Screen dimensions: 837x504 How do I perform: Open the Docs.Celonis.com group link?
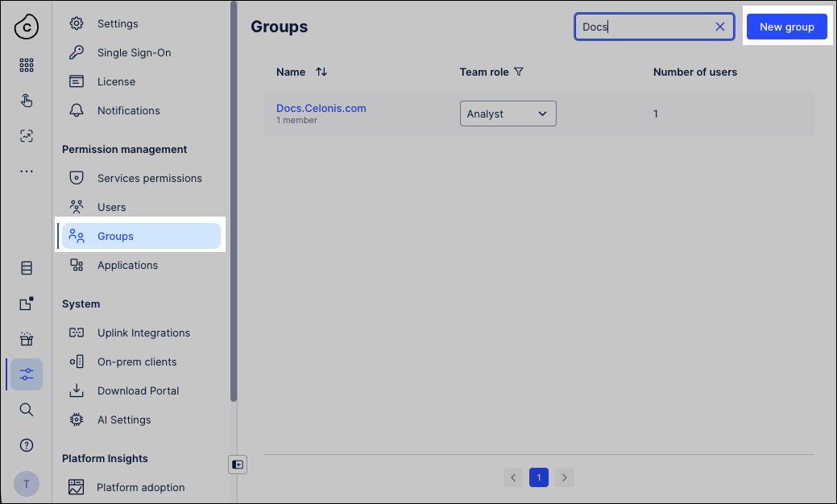pyautogui.click(x=321, y=108)
